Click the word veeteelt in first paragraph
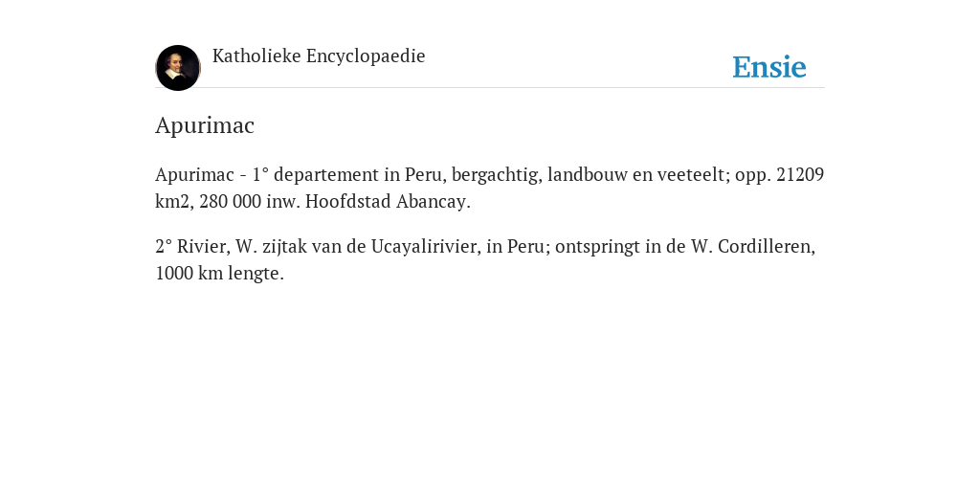The image size is (980, 490). pos(694,174)
